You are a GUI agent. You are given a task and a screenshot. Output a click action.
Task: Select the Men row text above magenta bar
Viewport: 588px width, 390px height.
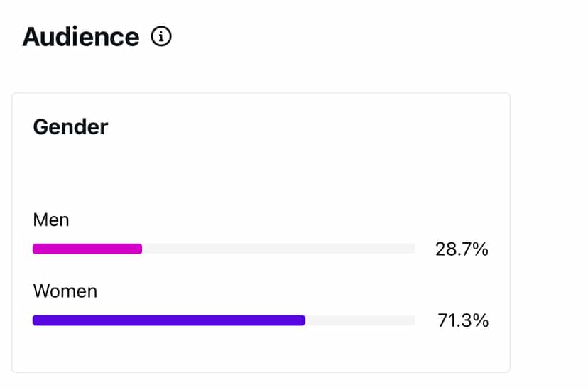tap(51, 220)
